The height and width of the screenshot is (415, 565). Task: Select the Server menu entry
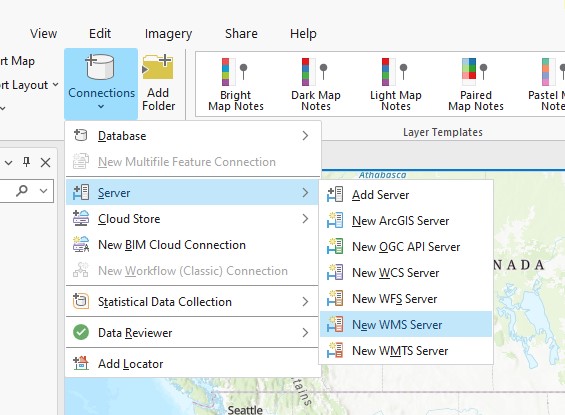tap(193, 193)
